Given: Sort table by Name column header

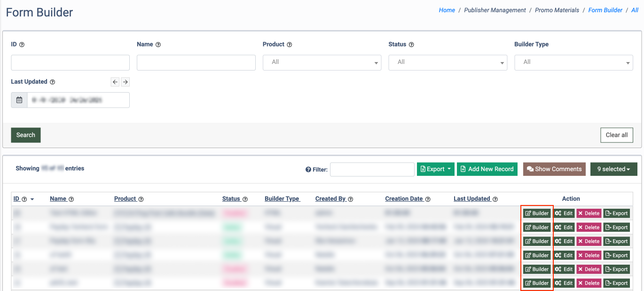Looking at the screenshot, I should pyautogui.click(x=58, y=199).
